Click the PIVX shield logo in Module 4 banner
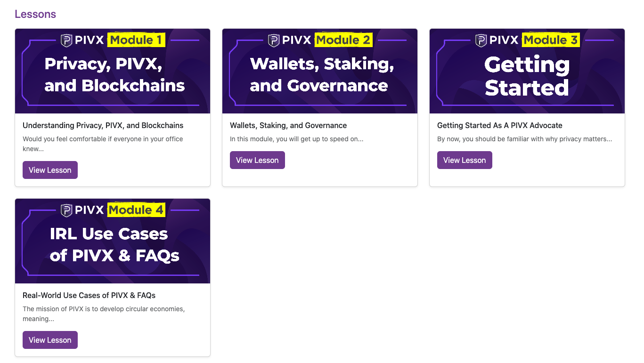This screenshot has height=363, width=644. (66, 210)
